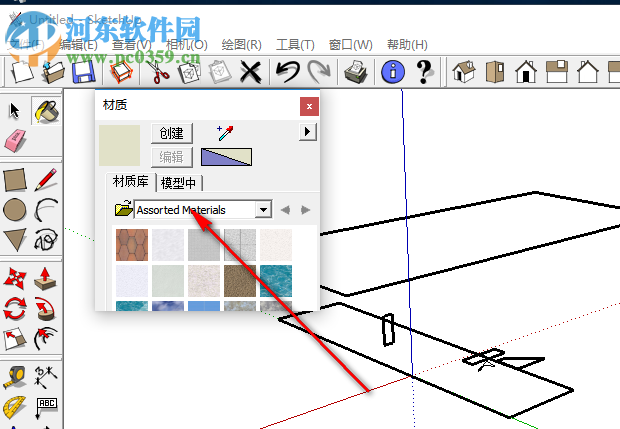
Task: Select the Circle tool
Action: tap(15, 210)
